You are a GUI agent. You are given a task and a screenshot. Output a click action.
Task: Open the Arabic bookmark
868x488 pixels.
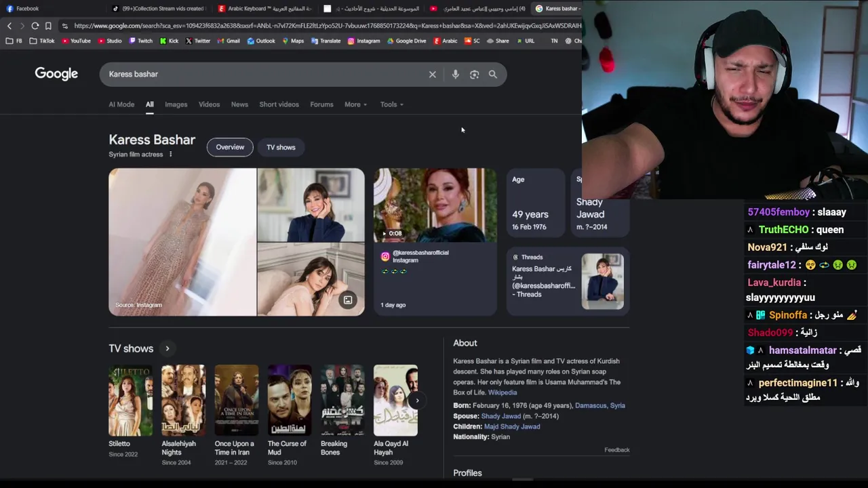pyautogui.click(x=446, y=41)
